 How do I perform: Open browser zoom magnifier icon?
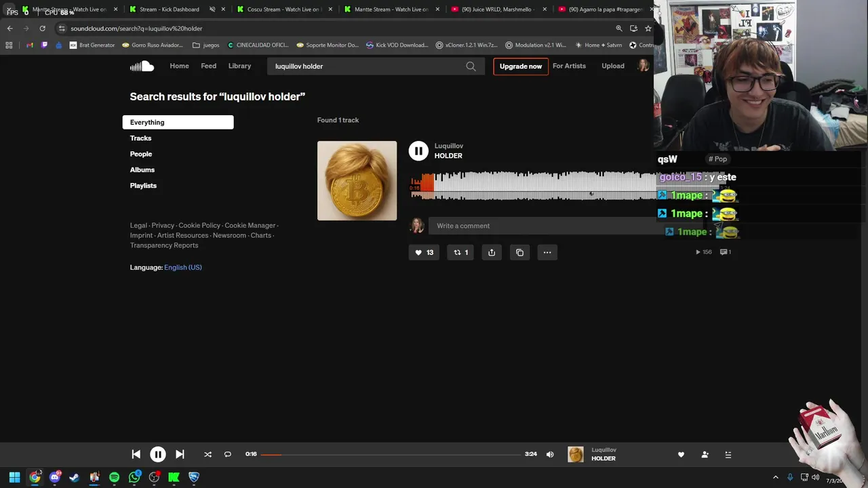(619, 28)
